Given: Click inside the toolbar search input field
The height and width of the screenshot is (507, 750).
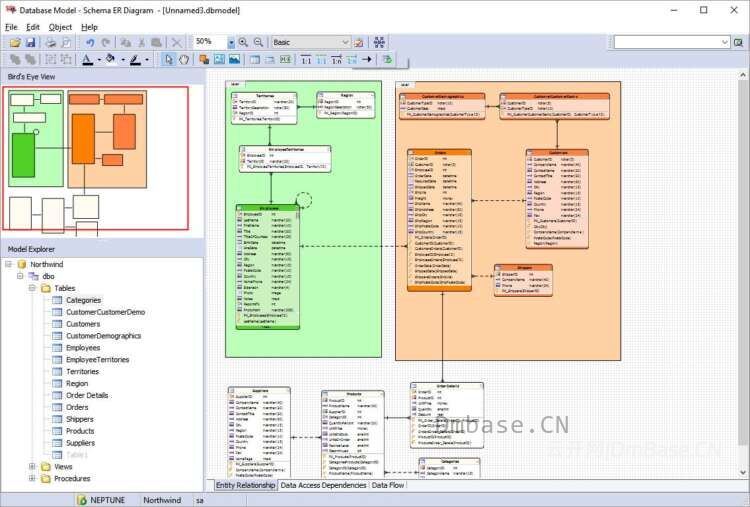Looking at the screenshot, I should pos(667,43).
